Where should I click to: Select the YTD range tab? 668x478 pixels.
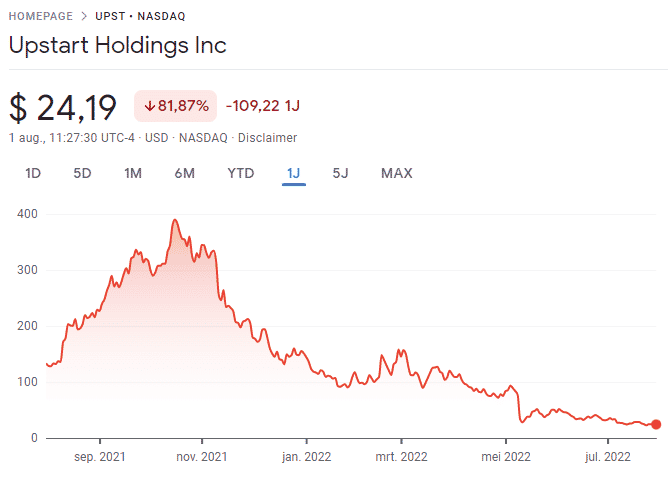click(x=240, y=173)
